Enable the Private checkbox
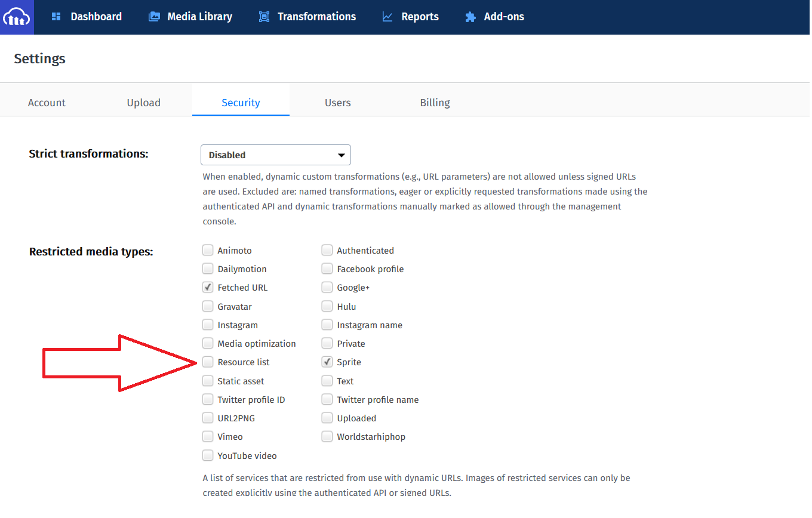The height and width of the screenshot is (518, 812). [x=327, y=343]
